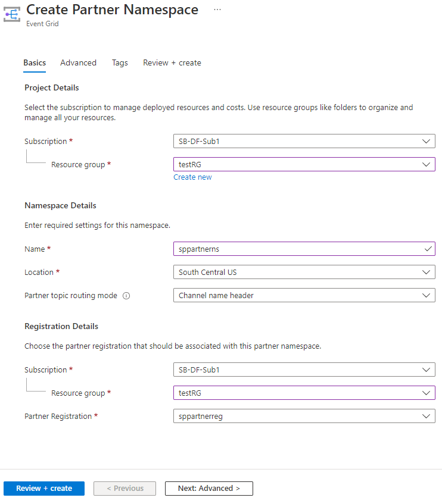
Task: Click the Next: Advanced button
Action: click(208, 488)
